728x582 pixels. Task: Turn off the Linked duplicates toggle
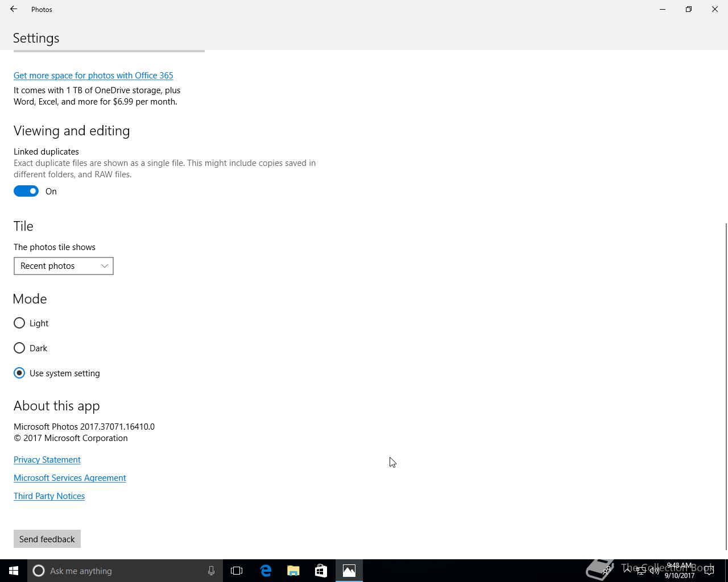26,191
